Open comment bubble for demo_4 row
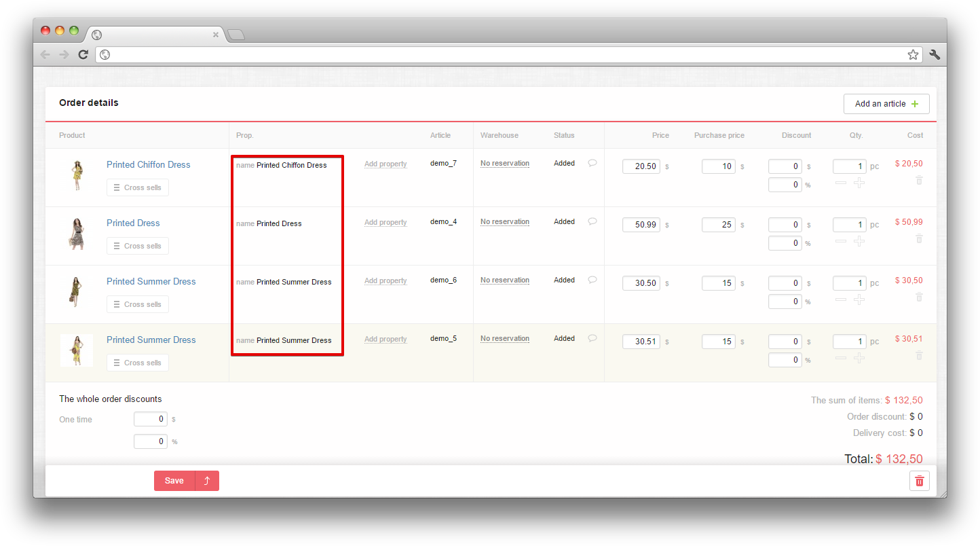This screenshot has width=980, height=546. [592, 221]
